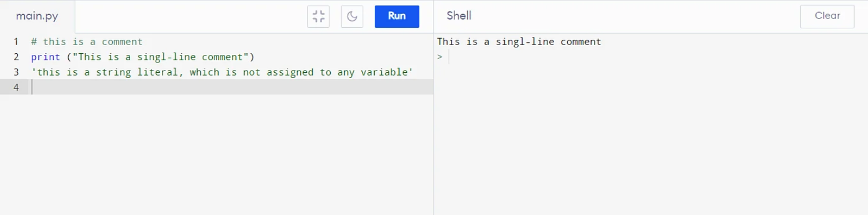This screenshot has height=215, width=868.
Task: Click line number 1 in gutter
Action: point(16,42)
